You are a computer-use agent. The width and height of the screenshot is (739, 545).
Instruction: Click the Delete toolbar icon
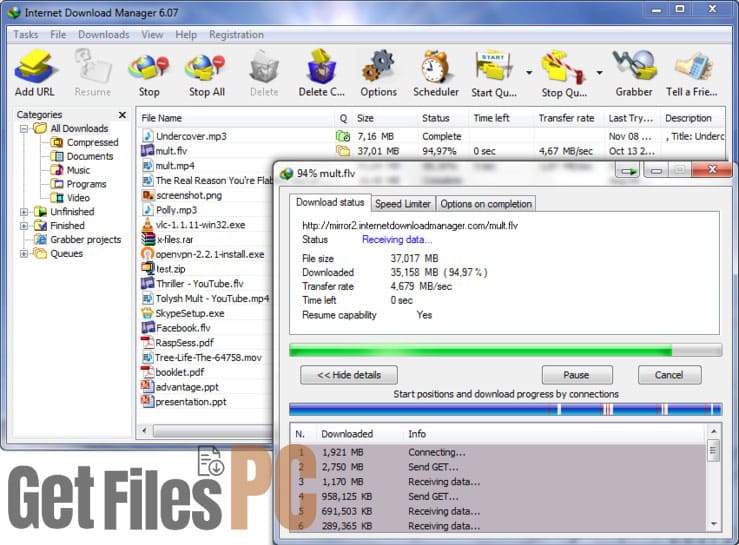tap(264, 67)
